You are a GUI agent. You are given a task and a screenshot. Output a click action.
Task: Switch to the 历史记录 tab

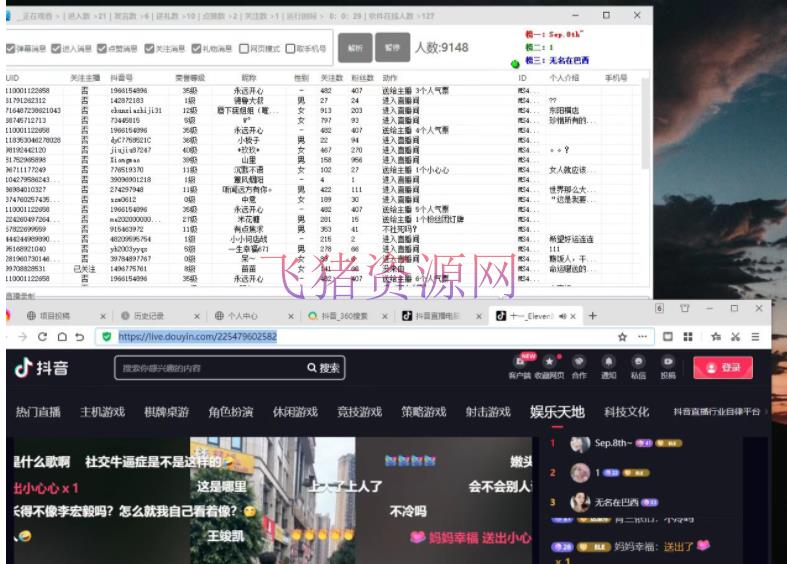pyautogui.click(x=149, y=316)
